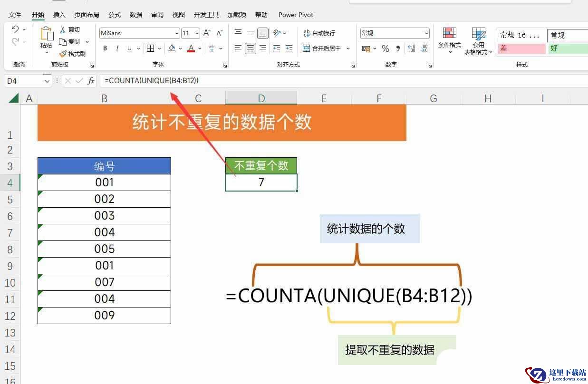
Task: Click the text orientation icon
Action: [x=277, y=33]
